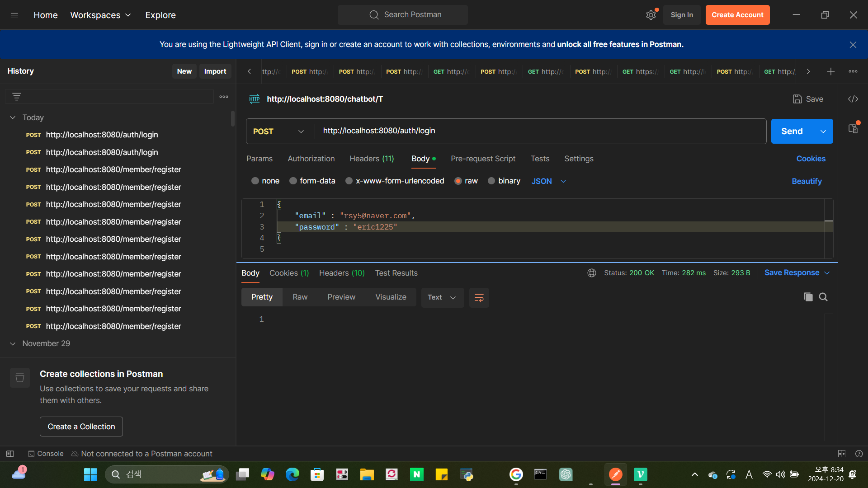Copy response with the copy icon
This screenshot has height=488, width=868.
click(808, 297)
